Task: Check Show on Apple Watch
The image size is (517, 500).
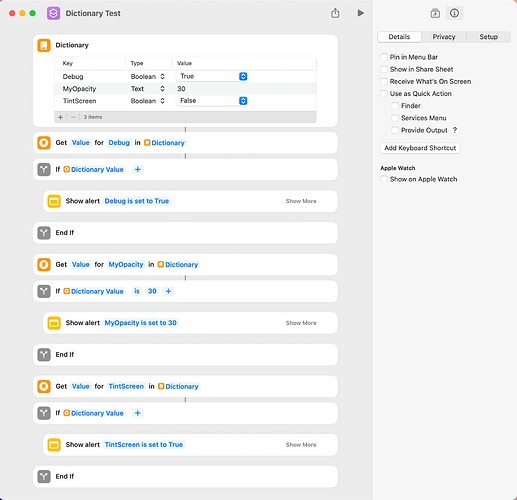Action: 384,179
